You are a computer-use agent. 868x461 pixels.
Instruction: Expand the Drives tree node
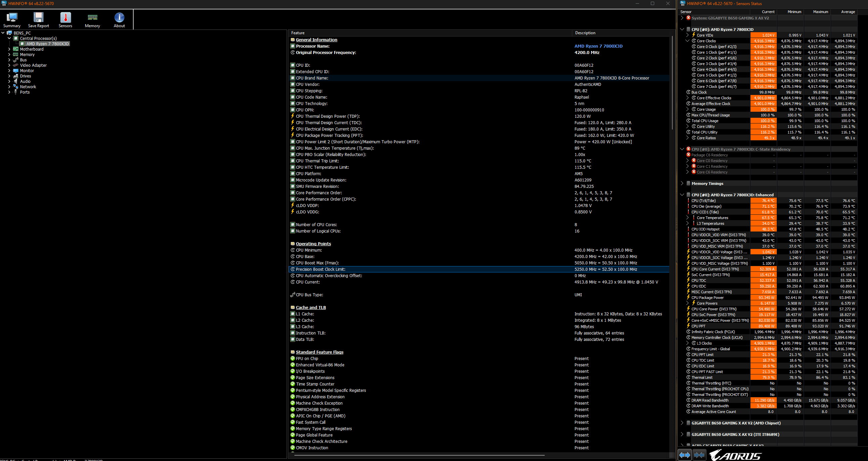click(x=9, y=76)
